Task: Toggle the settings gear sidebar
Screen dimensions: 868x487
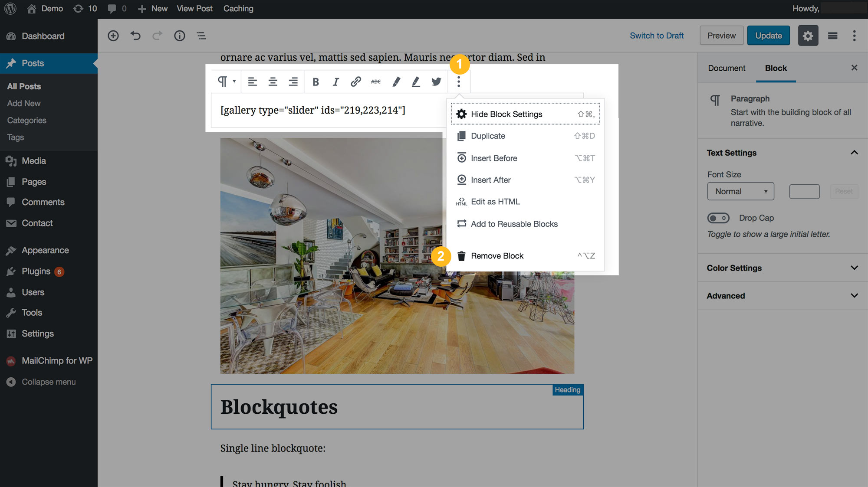Action: (808, 36)
